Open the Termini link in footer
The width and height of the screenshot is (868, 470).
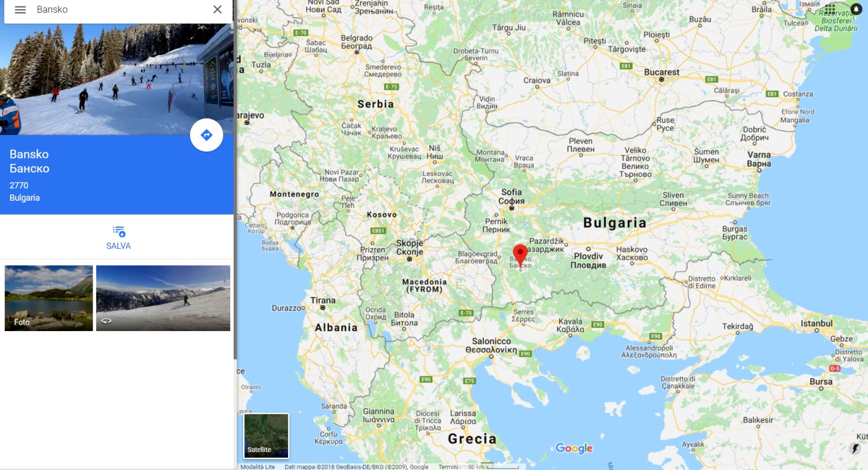coord(448,467)
